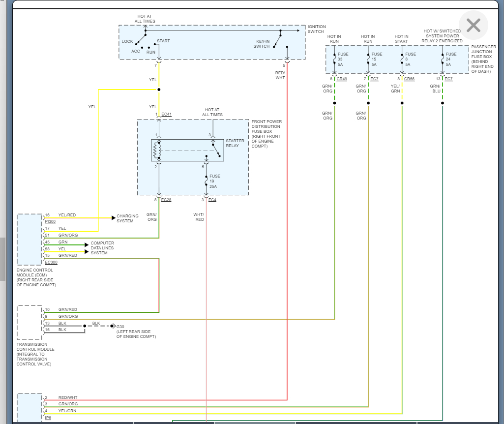Open the EC7 link below Fuse 15
Viewport: 504px width, 424px height.
(374, 79)
